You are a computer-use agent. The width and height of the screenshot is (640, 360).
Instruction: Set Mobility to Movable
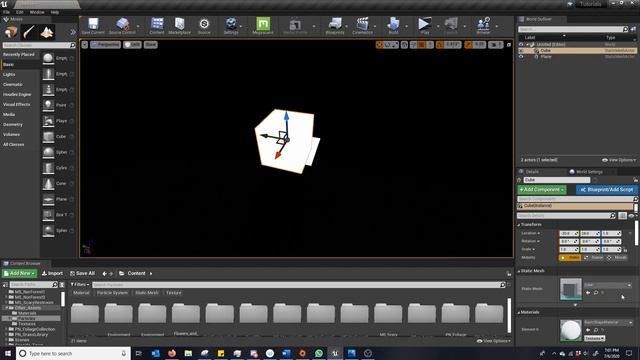pos(617,258)
